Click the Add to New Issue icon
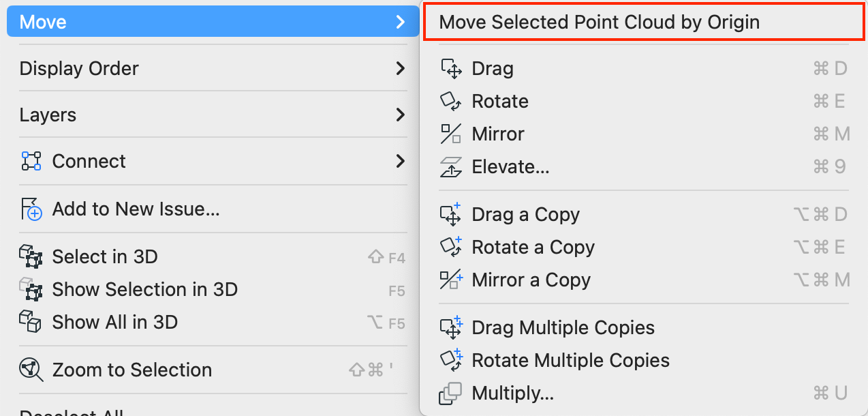This screenshot has width=868, height=416. [31, 209]
